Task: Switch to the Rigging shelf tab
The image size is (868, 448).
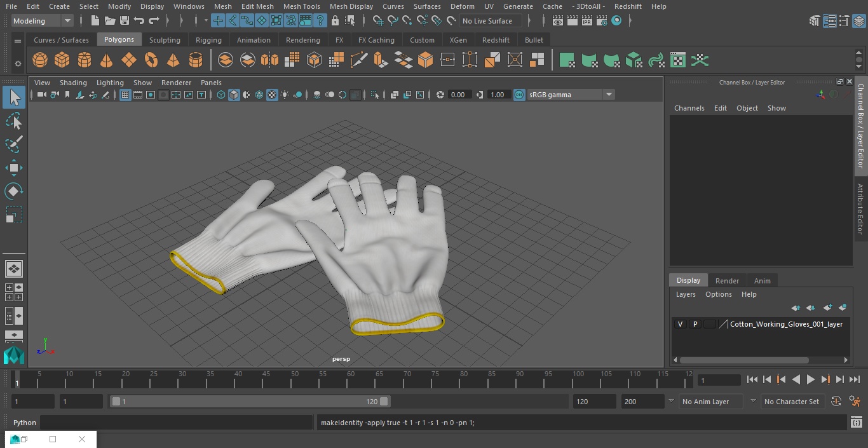Action: tap(208, 39)
